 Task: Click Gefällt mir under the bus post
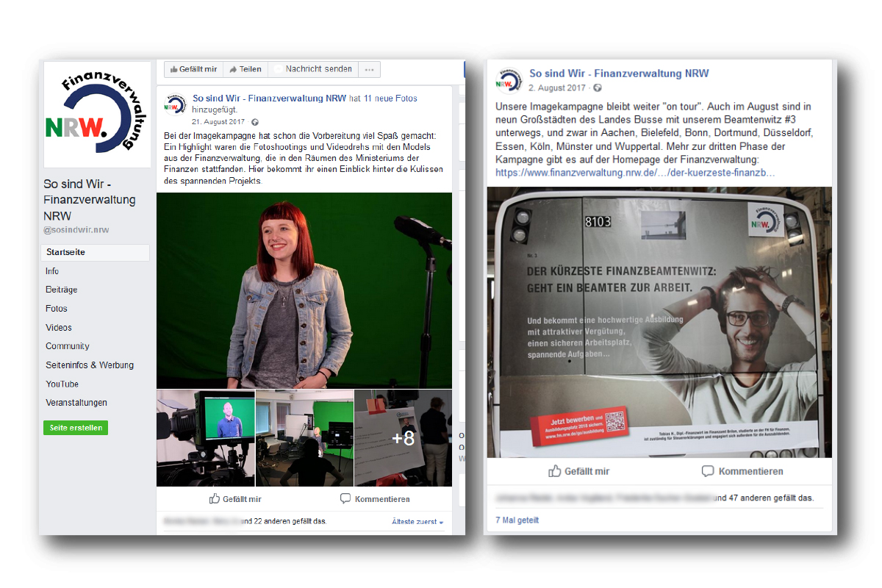(x=579, y=471)
